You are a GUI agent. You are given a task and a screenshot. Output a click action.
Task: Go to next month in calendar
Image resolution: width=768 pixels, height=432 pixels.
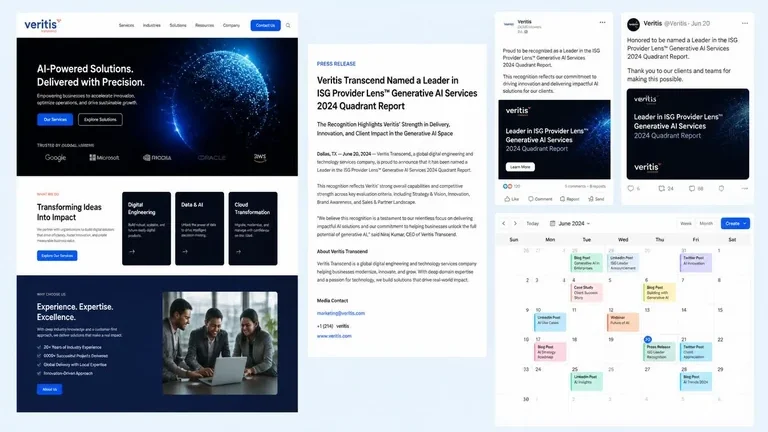[515, 223]
